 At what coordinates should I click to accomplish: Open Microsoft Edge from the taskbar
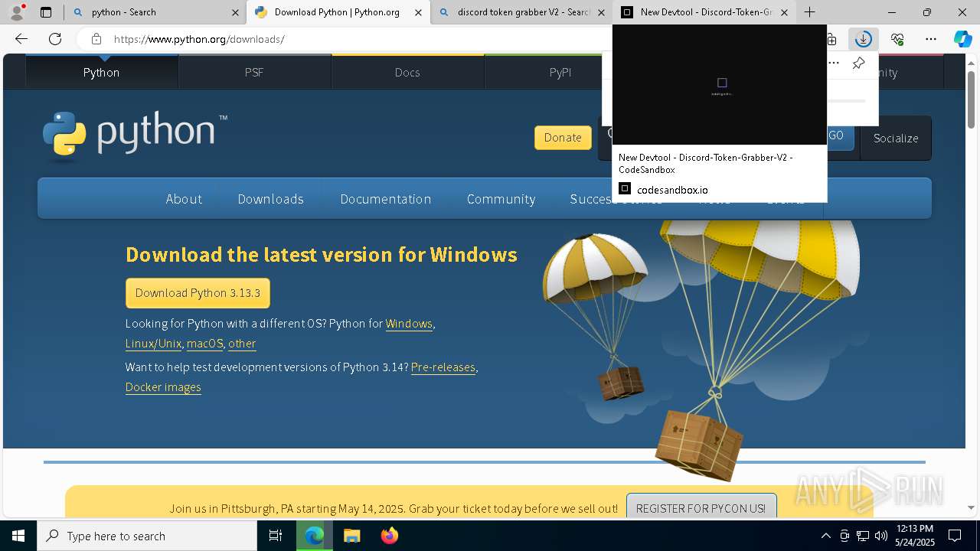click(315, 536)
